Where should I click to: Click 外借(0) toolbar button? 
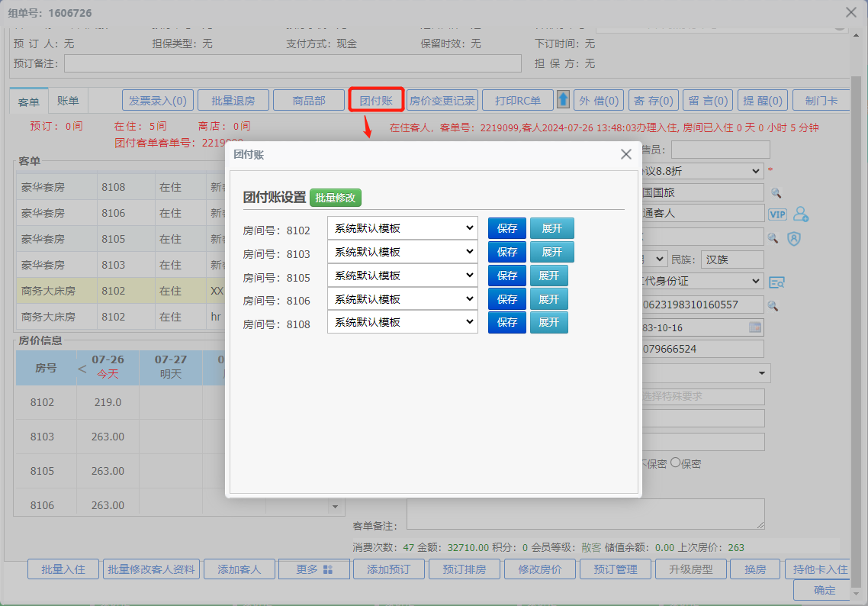click(x=599, y=100)
